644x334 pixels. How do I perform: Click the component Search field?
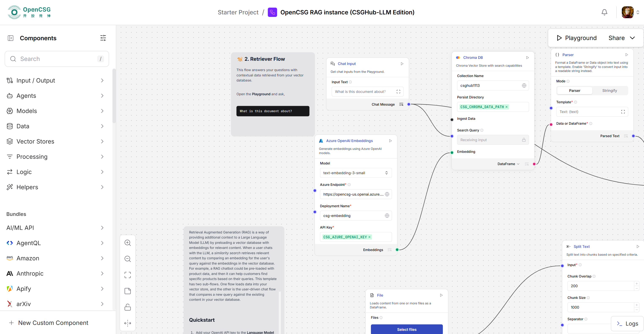57,59
